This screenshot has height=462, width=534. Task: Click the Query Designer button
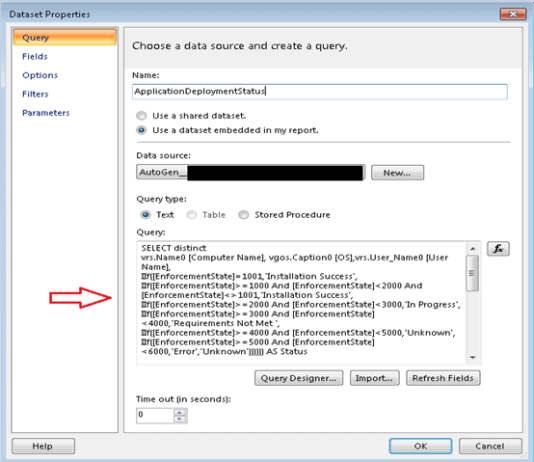click(299, 378)
